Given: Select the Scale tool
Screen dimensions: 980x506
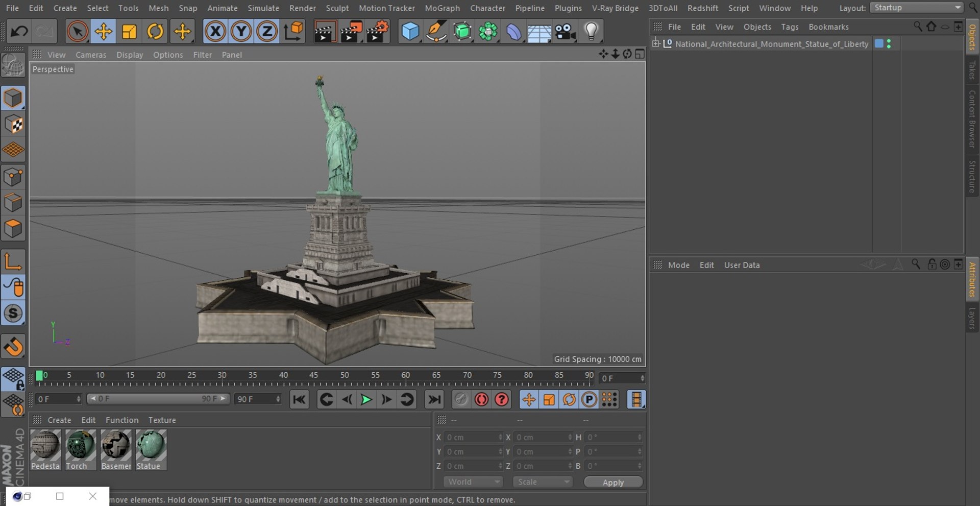Looking at the screenshot, I should click(x=129, y=32).
